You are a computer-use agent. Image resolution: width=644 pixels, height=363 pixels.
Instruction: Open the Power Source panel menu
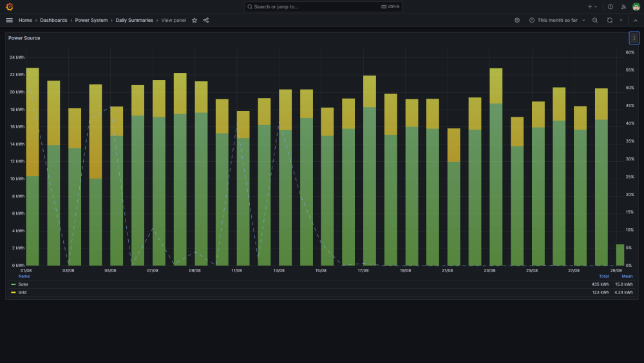tap(634, 38)
